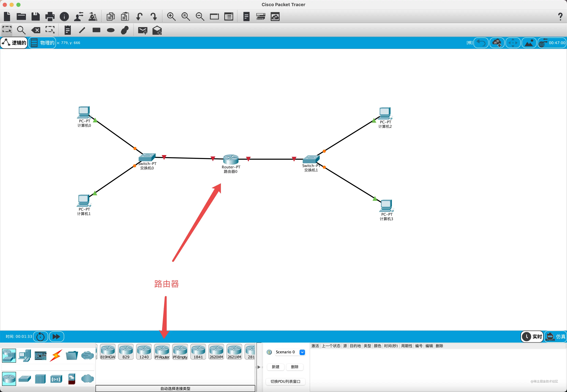
Task: Select the Connections lightning bolt category
Action: (x=56, y=355)
